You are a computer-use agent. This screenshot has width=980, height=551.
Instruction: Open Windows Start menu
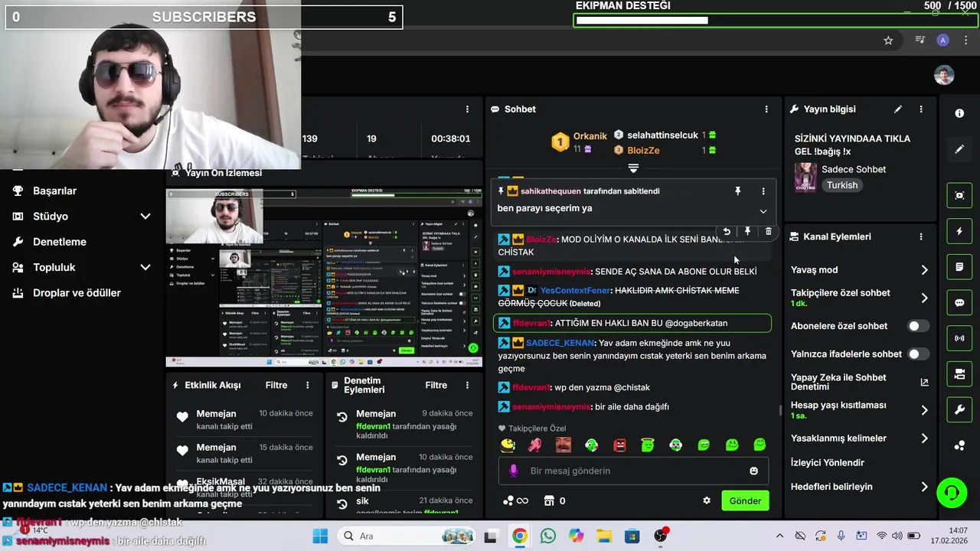[320, 536]
